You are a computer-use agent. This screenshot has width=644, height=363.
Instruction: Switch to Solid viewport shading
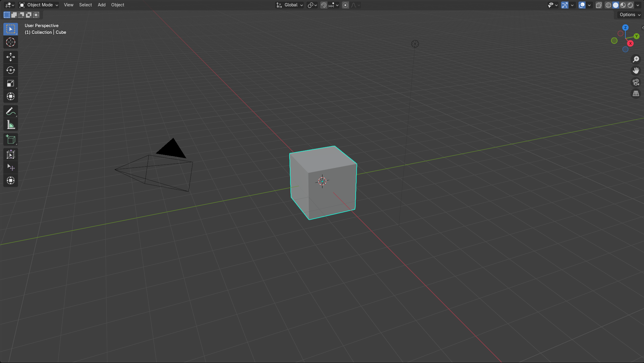[x=616, y=5]
